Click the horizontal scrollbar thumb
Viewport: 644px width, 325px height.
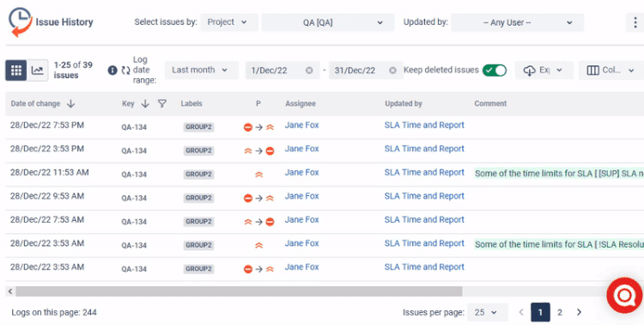pos(239,291)
